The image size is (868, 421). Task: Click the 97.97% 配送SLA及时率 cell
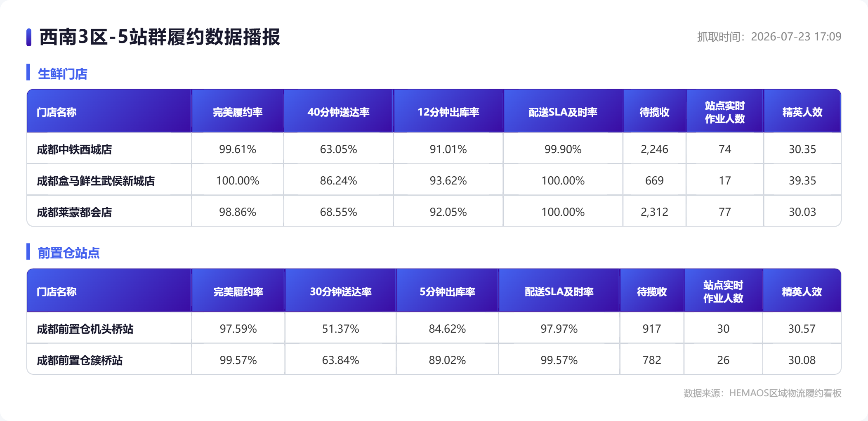[559, 329]
